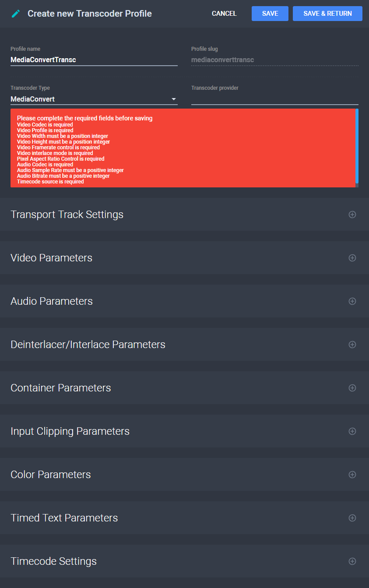Click the plus icon next to Video Parameters
Image resolution: width=369 pixels, height=588 pixels.
pyautogui.click(x=352, y=258)
